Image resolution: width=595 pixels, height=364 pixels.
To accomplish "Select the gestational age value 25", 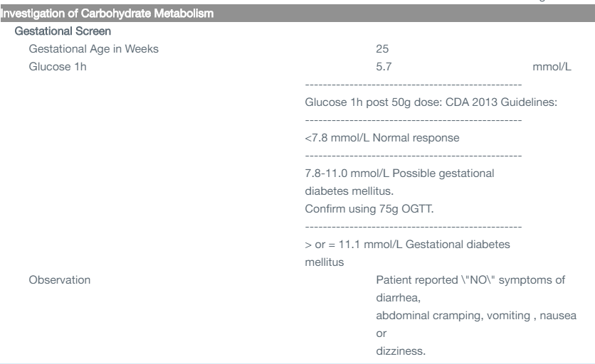I will [381, 49].
